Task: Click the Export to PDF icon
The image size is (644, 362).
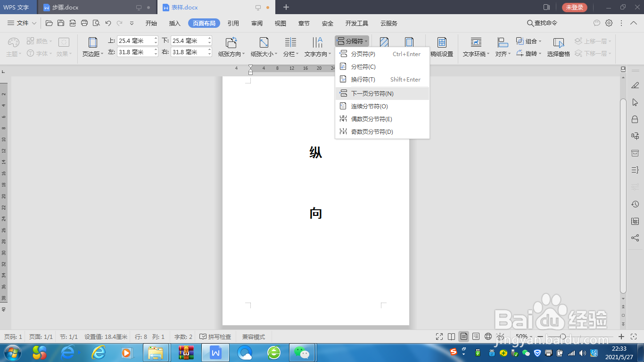Action: [x=73, y=23]
